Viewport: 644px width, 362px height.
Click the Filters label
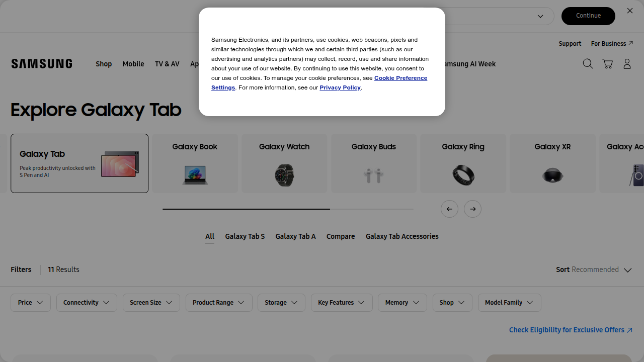click(21, 270)
